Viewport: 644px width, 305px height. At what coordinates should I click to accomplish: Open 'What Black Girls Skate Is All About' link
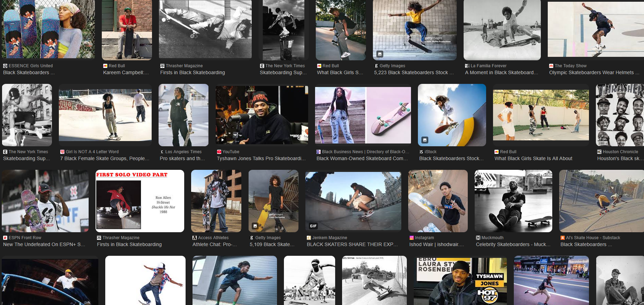(x=533, y=158)
